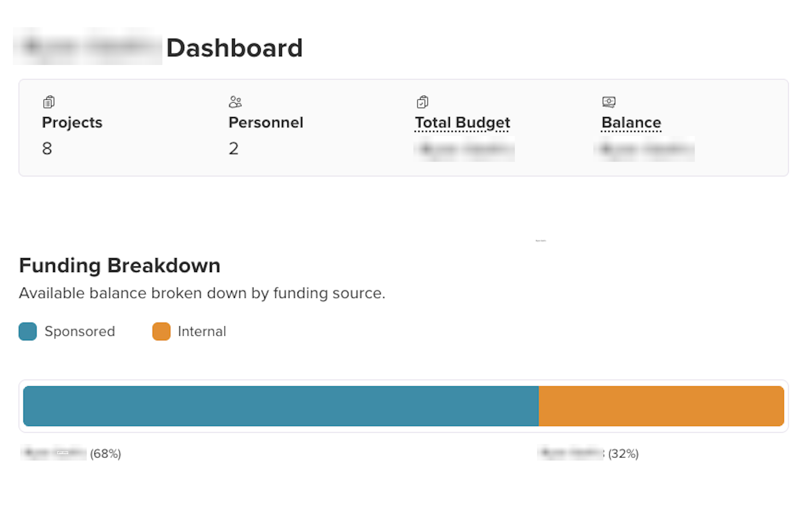Viewport: 812px width, 532px height.
Task: Open the Total Budget tooltip label
Action: 462,122
